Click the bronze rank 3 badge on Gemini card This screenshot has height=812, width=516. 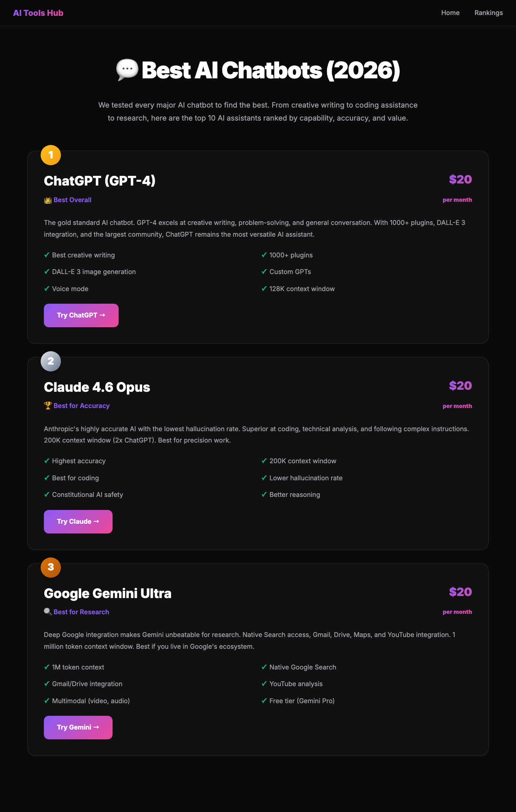pyautogui.click(x=50, y=568)
